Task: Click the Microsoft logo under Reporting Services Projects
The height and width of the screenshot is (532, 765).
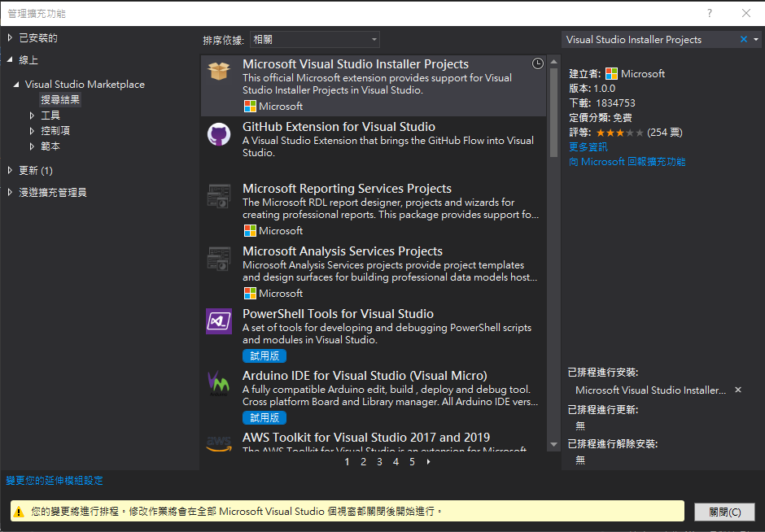Action: [x=250, y=231]
